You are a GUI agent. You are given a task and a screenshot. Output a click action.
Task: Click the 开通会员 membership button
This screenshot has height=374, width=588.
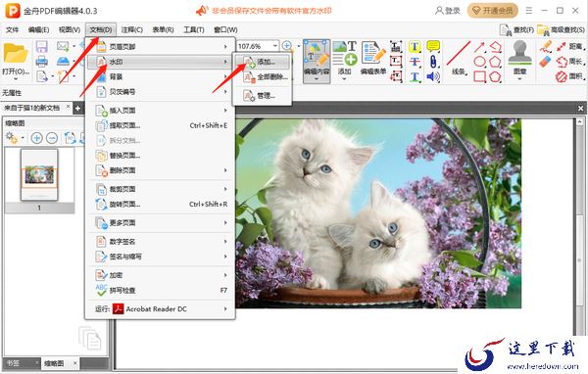492,11
